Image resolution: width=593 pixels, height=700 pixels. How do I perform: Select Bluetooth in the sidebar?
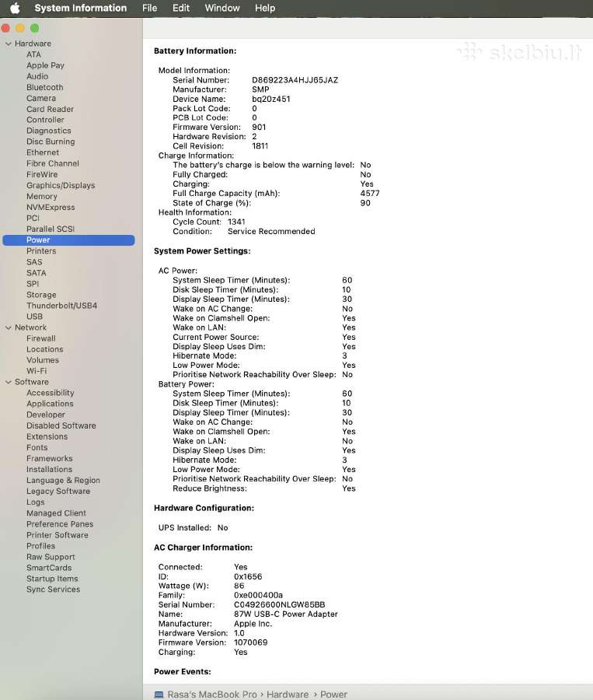[44, 87]
